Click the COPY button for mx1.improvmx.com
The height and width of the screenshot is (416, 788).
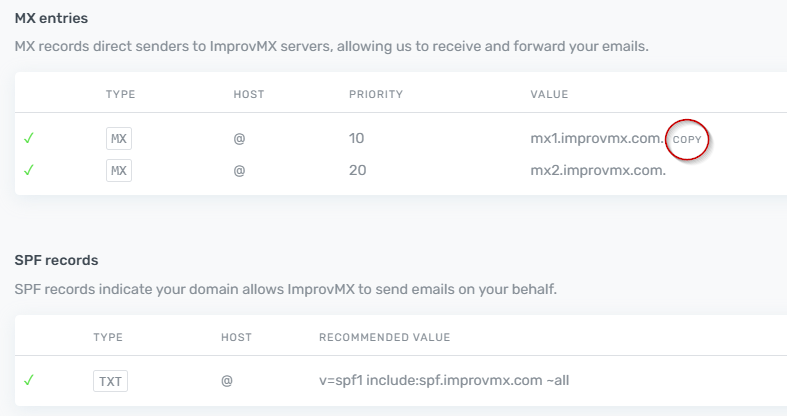(687, 139)
